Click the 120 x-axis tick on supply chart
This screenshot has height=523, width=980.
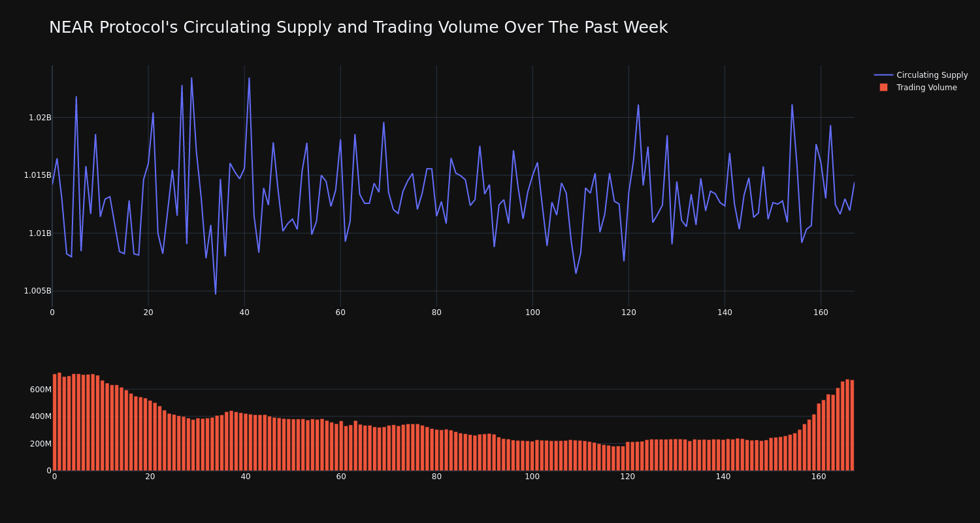[x=629, y=312]
